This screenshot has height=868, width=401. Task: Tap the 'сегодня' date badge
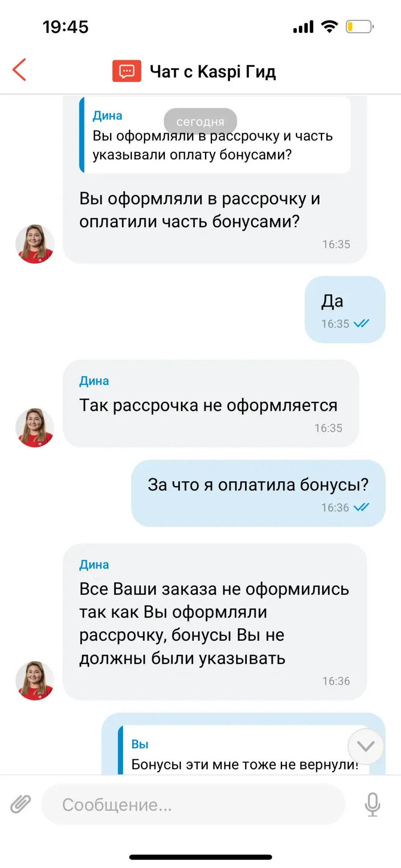coord(200,121)
